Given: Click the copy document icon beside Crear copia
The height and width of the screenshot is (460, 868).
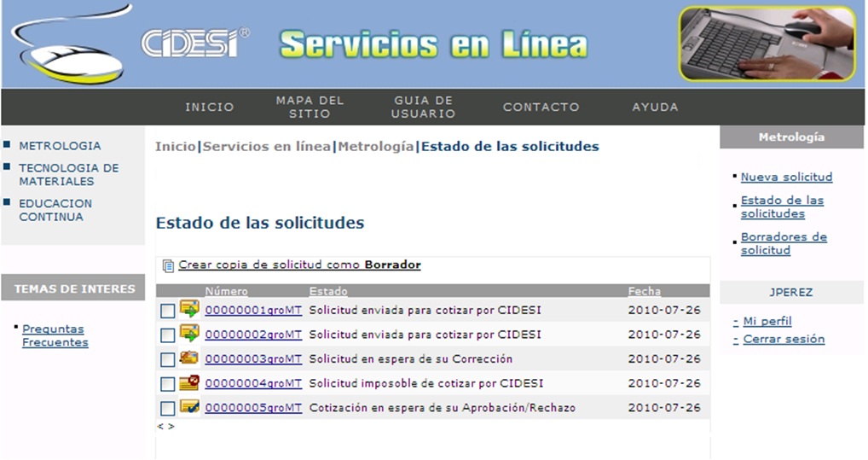Looking at the screenshot, I should click(168, 265).
